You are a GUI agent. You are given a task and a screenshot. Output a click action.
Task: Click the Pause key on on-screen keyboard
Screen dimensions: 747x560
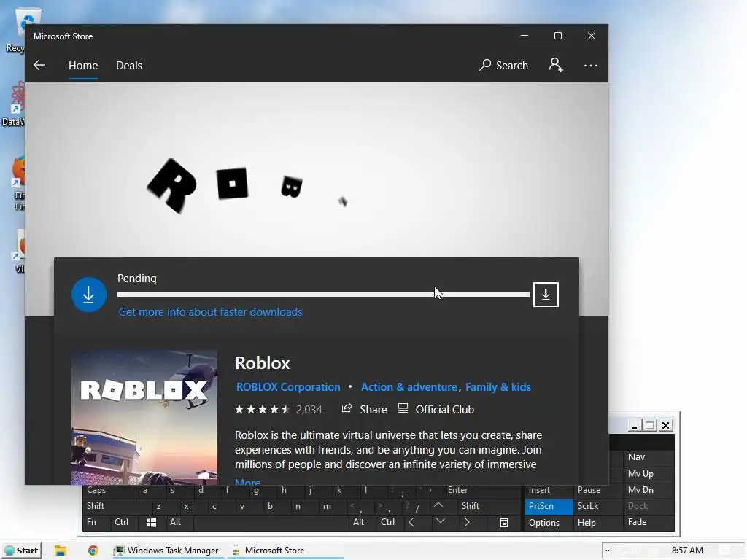[x=597, y=490]
